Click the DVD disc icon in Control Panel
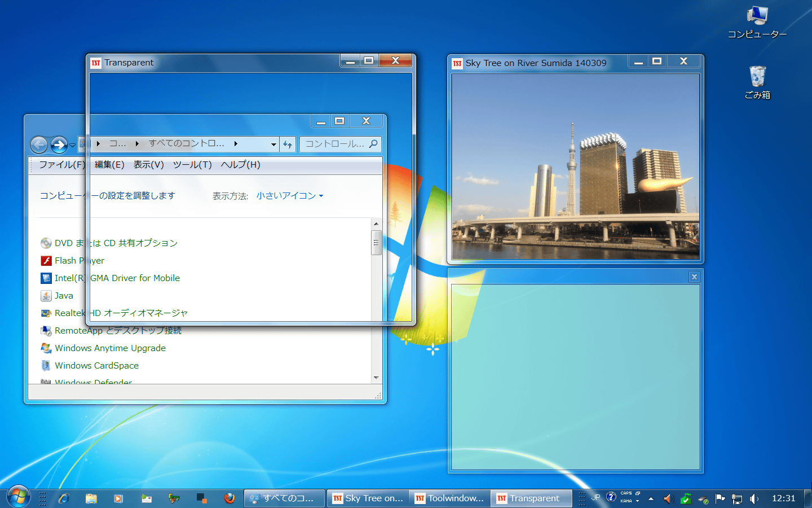 coord(46,243)
